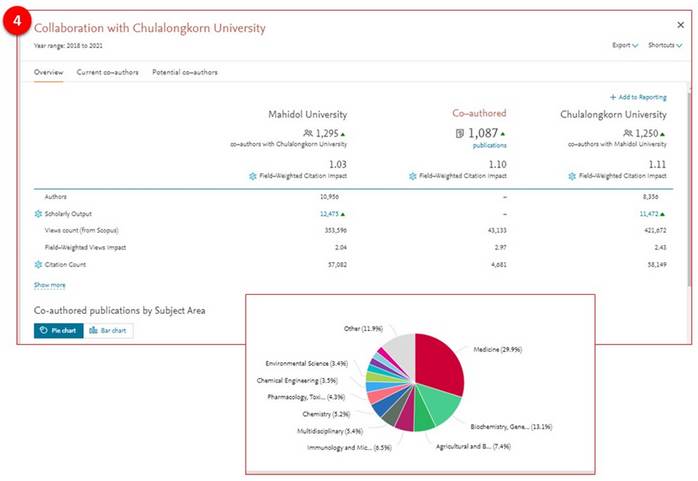
Task: Click Mahidol Field-Weighted Citation Impact snowflake icon
Action: 253,176
